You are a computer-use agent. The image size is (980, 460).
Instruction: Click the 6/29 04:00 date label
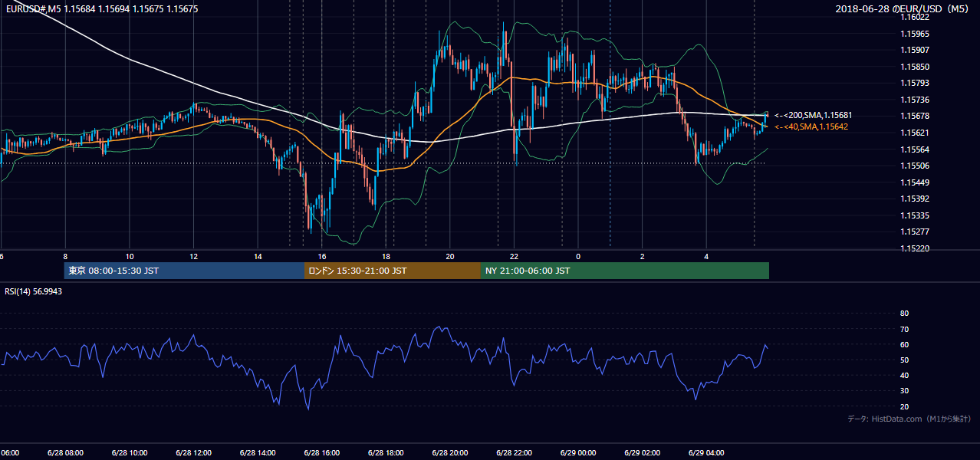tap(706, 453)
